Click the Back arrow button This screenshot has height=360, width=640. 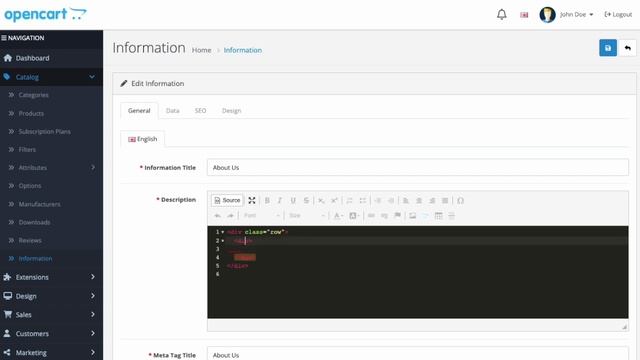(x=627, y=48)
